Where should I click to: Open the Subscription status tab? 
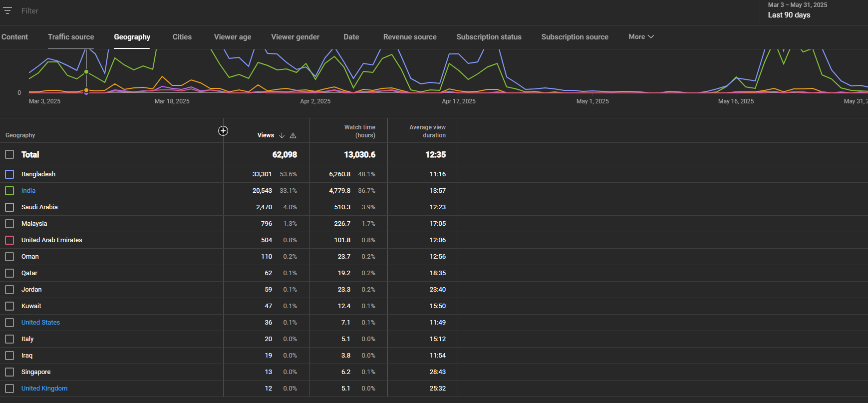(489, 37)
